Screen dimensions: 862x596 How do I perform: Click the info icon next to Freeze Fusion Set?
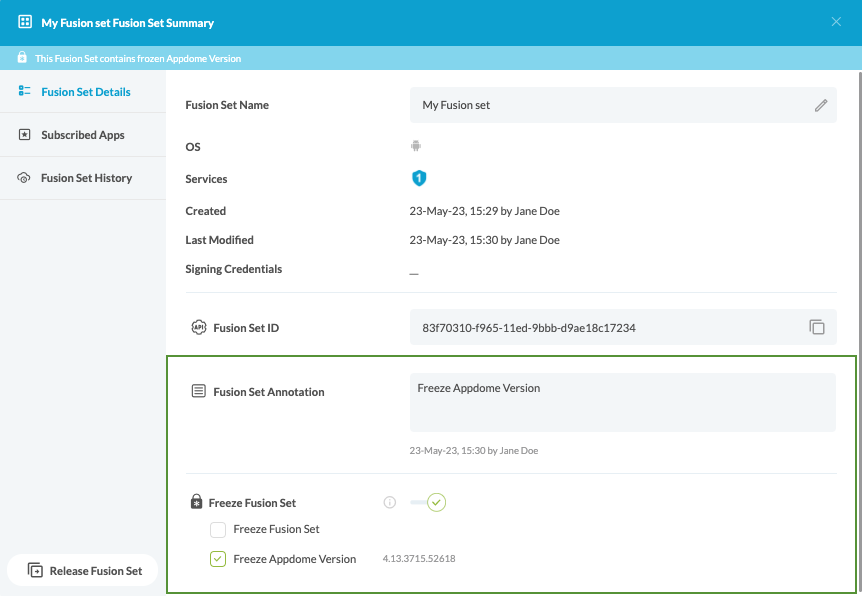coord(389,502)
